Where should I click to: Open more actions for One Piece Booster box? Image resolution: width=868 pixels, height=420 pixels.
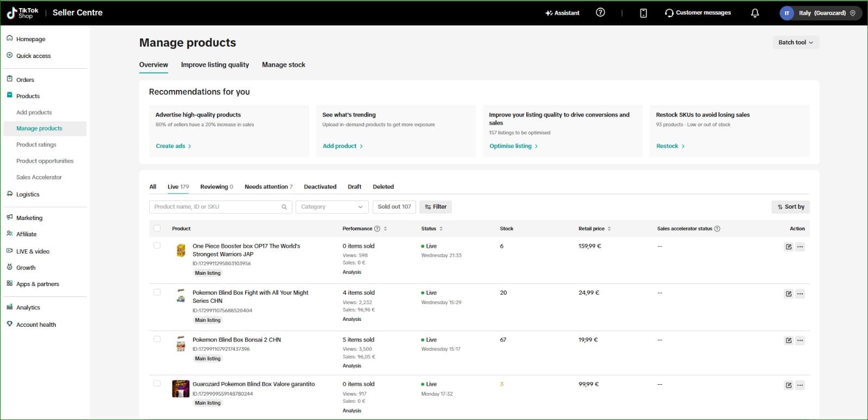click(x=800, y=247)
